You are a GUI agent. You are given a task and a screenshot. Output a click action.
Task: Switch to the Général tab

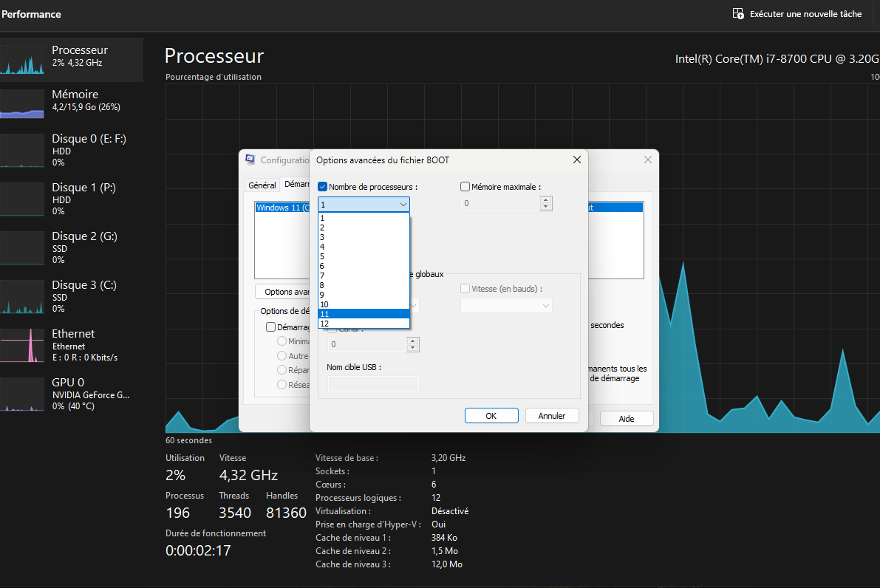click(x=262, y=185)
